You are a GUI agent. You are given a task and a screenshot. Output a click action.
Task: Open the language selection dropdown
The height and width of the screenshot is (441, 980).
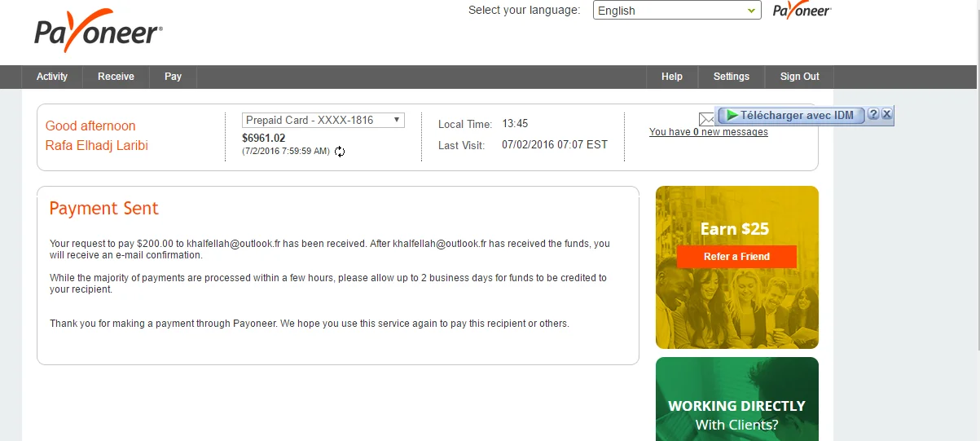[676, 11]
